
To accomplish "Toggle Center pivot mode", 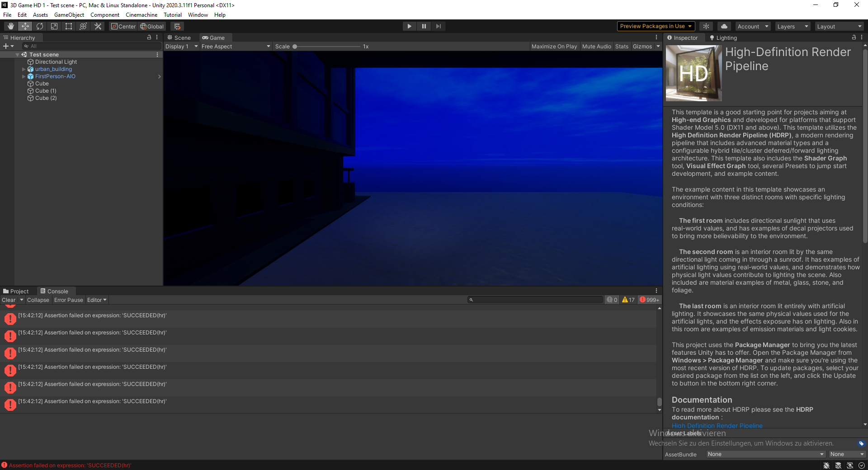I will (x=123, y=26).
